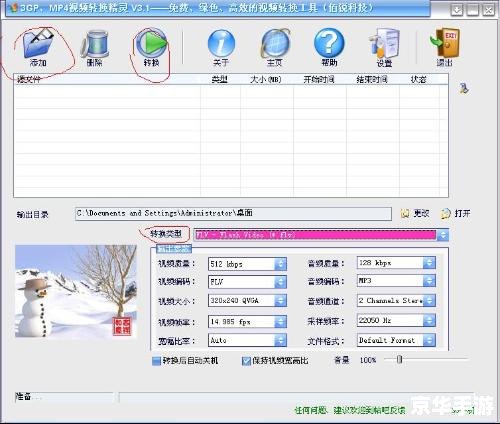Minimize the window from the title bar
Screen dimensions: 500x424
473,10
